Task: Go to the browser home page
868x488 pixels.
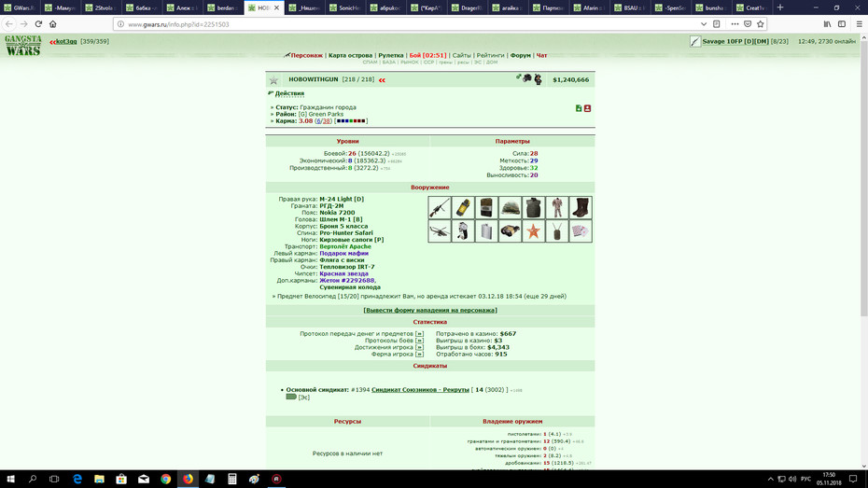Action: click(52, 23)
